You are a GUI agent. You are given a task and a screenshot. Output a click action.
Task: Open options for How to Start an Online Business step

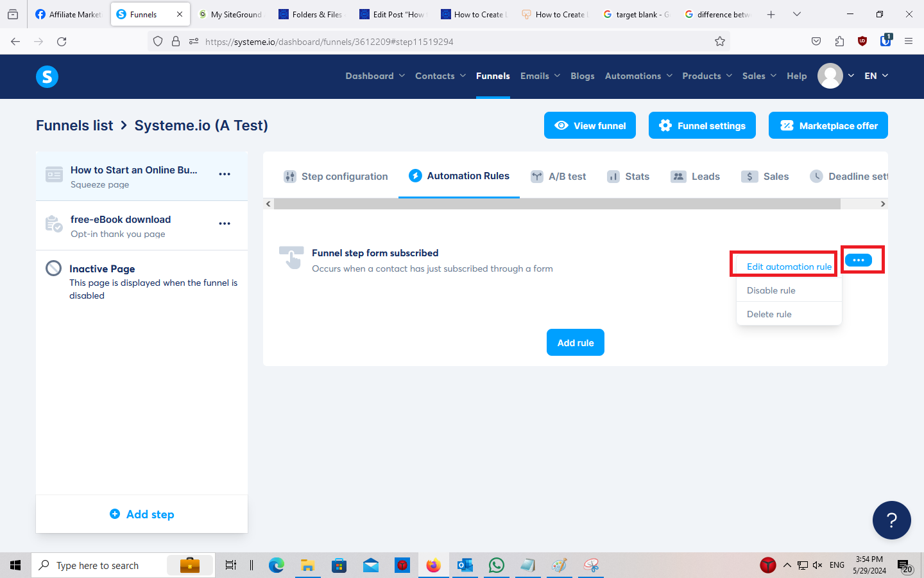(225, 174)
